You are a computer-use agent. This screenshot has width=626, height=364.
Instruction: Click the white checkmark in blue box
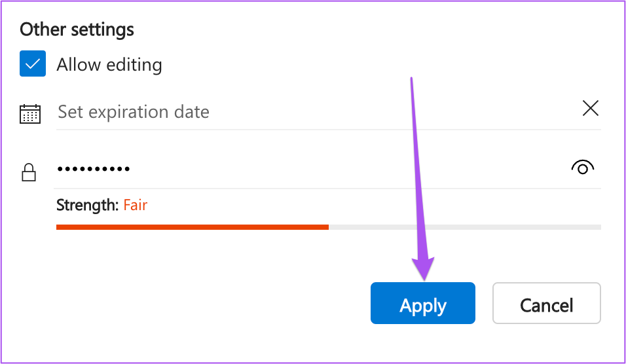pos(33,64)
